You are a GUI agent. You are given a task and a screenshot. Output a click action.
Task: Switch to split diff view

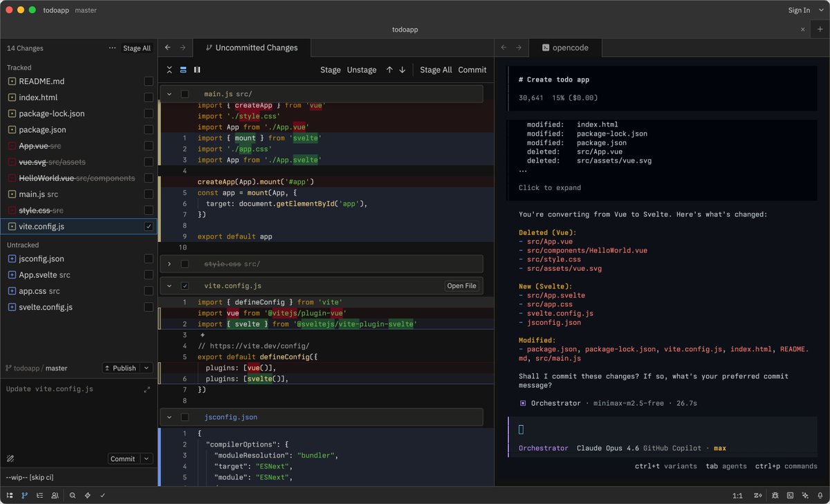(x=197, y=70)
